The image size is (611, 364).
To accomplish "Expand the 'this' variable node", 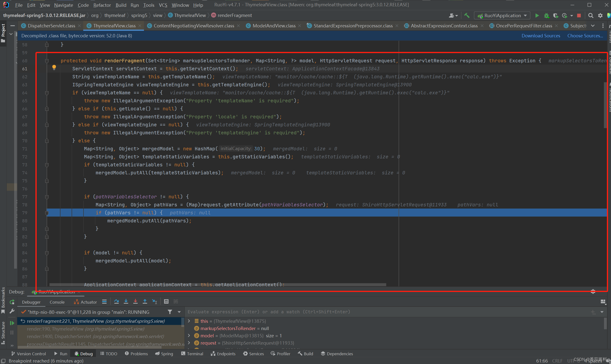I will click(x=189, y=321).
